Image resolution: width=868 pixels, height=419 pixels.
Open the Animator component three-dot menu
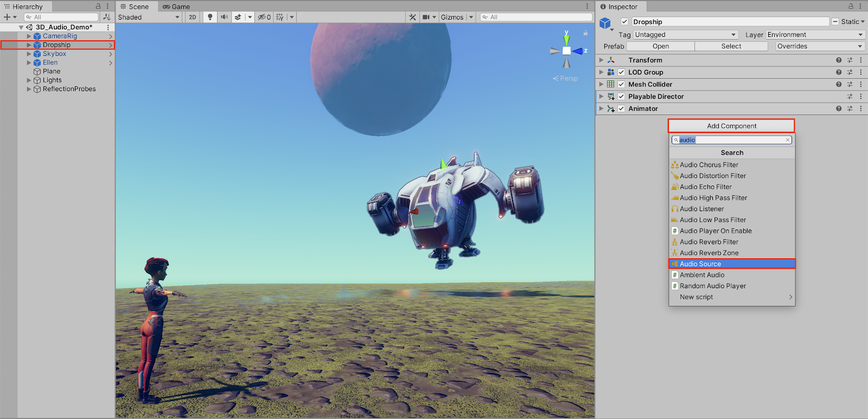pos(860,109)
